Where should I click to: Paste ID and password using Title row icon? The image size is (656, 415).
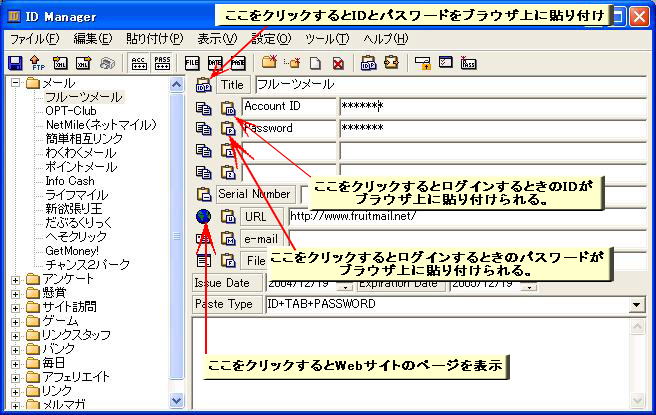[204, 85]
